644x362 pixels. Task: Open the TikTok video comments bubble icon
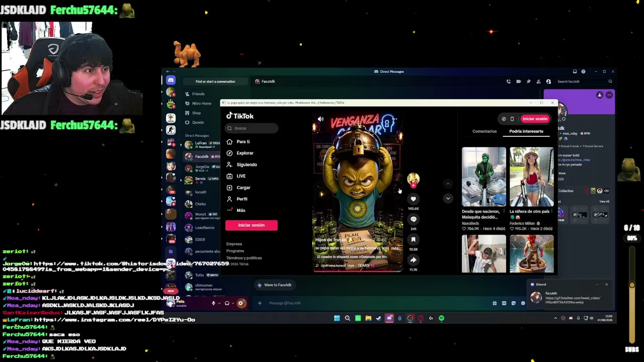(413, 219)
